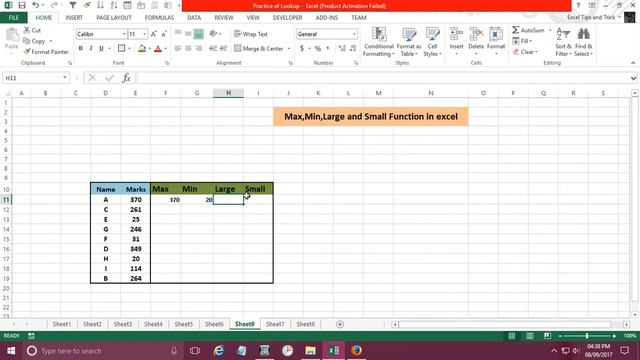
Task: Open Conditional Formatting icon
Action: [379, 34]
